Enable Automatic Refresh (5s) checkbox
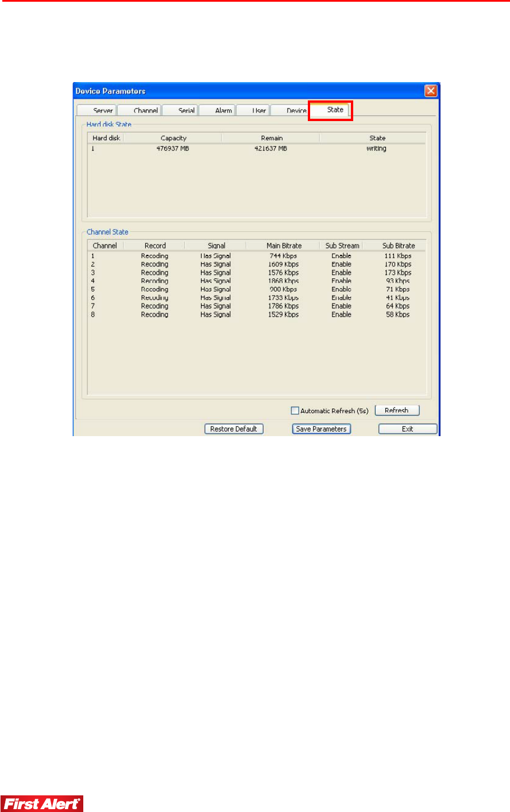 [295, 411]
